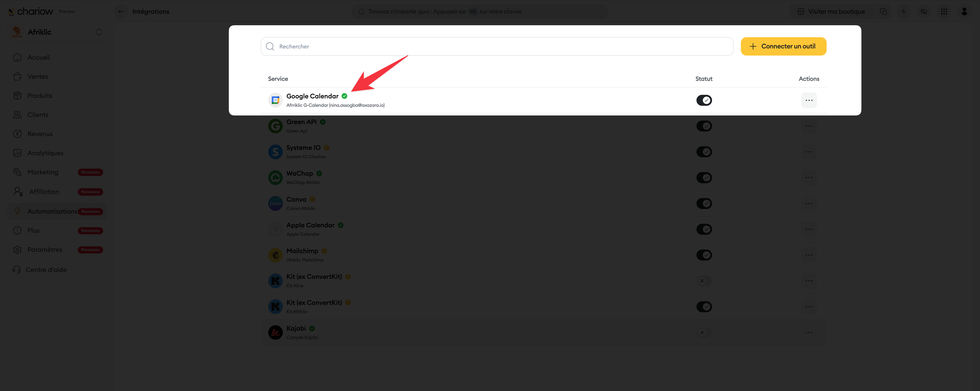Click Connecter un outil button

pyautogui.click(x=783, y=46)
